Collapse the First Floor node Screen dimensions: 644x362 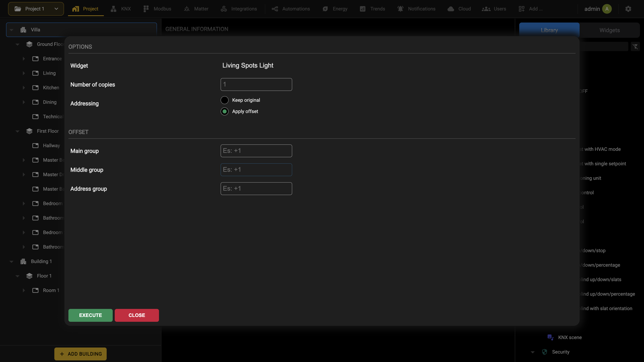(x=18, y=131)
